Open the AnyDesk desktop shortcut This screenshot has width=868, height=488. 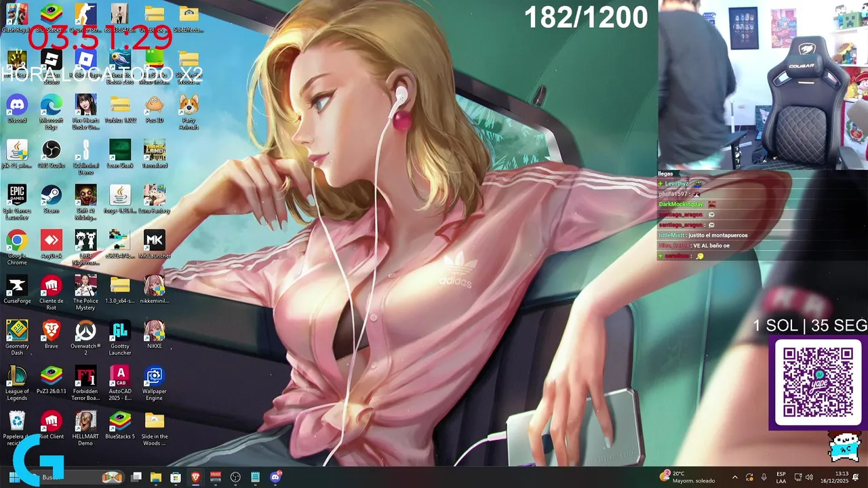click(52, 244)
